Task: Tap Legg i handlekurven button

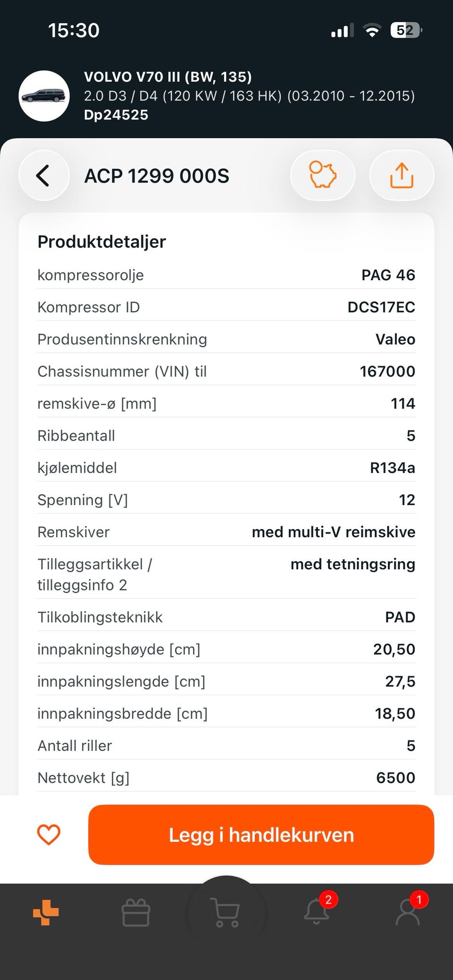Action: (x=261, y=834)
